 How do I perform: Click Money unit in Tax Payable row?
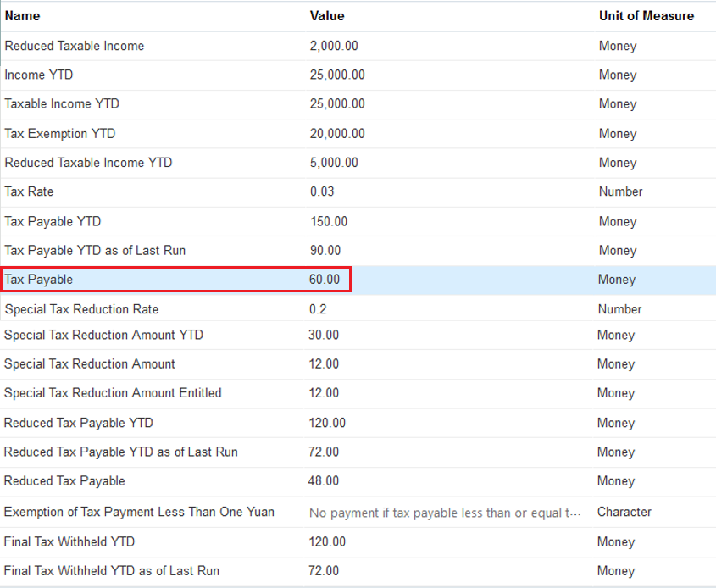[617, 280]
